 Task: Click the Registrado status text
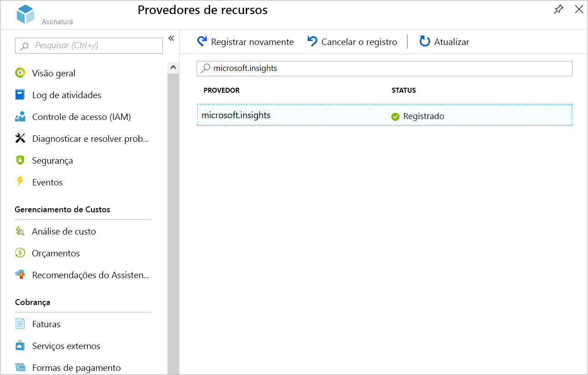(x=424, y=116)
